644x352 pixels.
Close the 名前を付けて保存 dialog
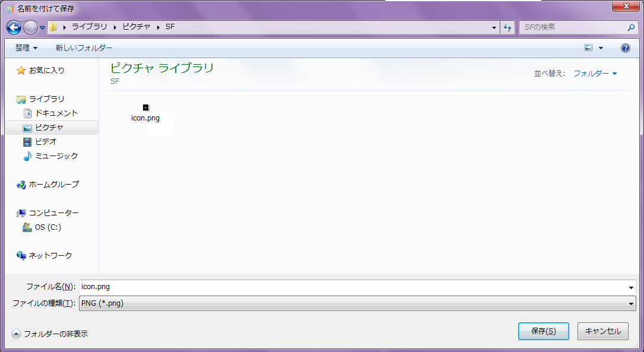626,6
